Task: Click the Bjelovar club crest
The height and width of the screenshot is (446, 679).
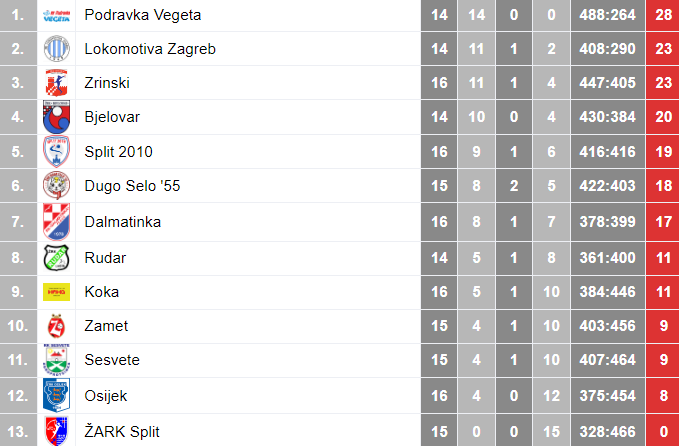Action: pos(56,118)
